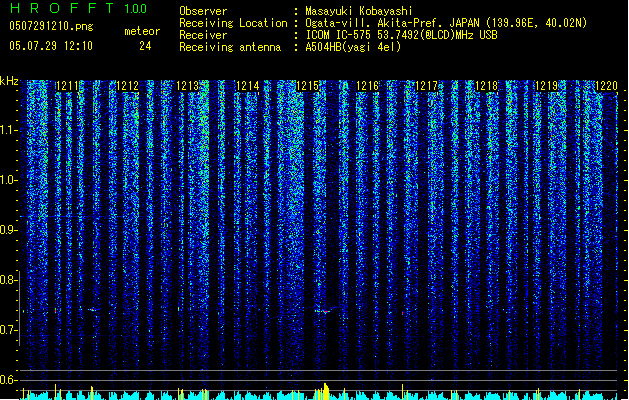Screen dimensions: 629x400
Task: Click the 1219 time marker
Action: pos(546,85)
